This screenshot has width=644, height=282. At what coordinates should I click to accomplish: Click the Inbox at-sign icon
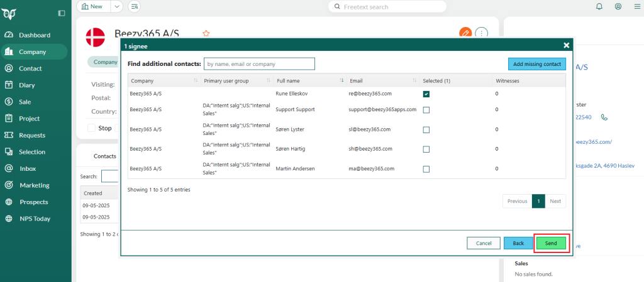pos(9,168)
